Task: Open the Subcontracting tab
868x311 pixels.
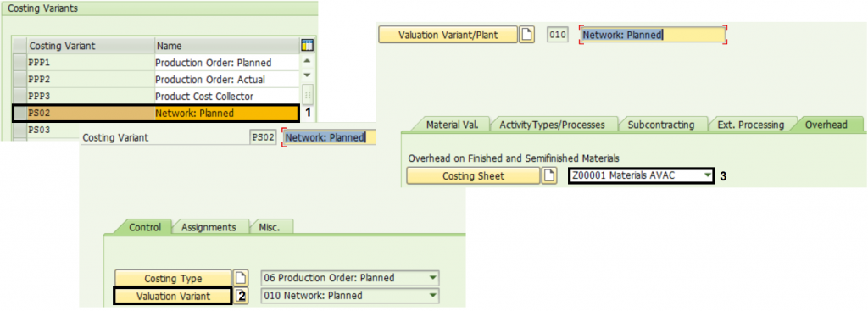Action: [x=661, y=125]
